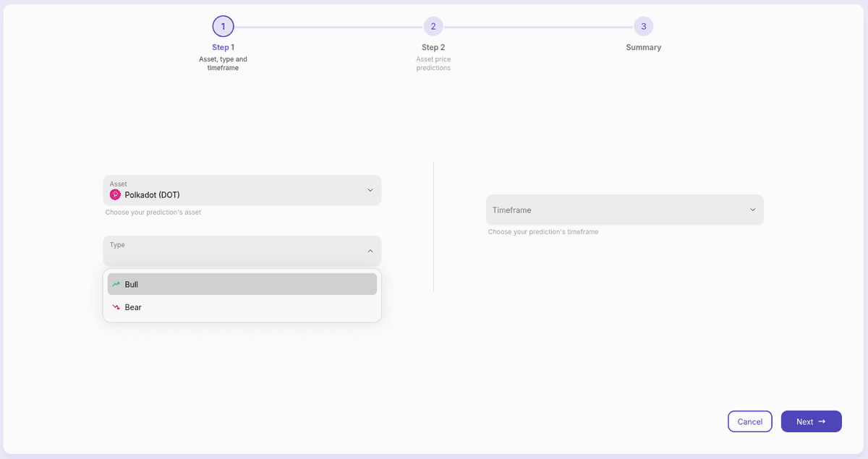Click 'Choose your prediction's timeframe' hint
868x459 pixels.
click(x=543, y=232)
